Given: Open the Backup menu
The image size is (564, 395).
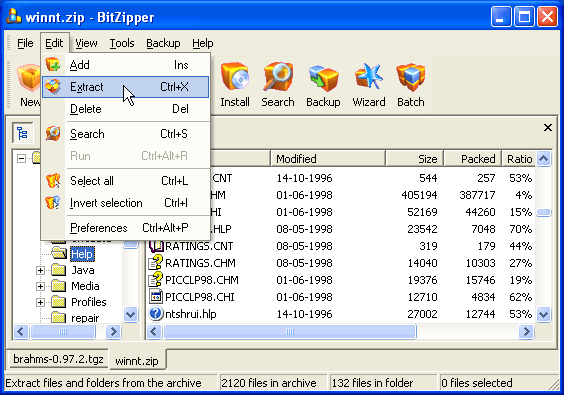Looking at the screenshot, I should 163,44.
